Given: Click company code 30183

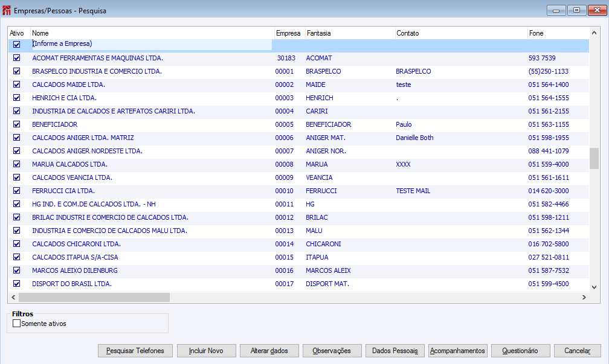Looking at the screenshot, I should point(286,58).
